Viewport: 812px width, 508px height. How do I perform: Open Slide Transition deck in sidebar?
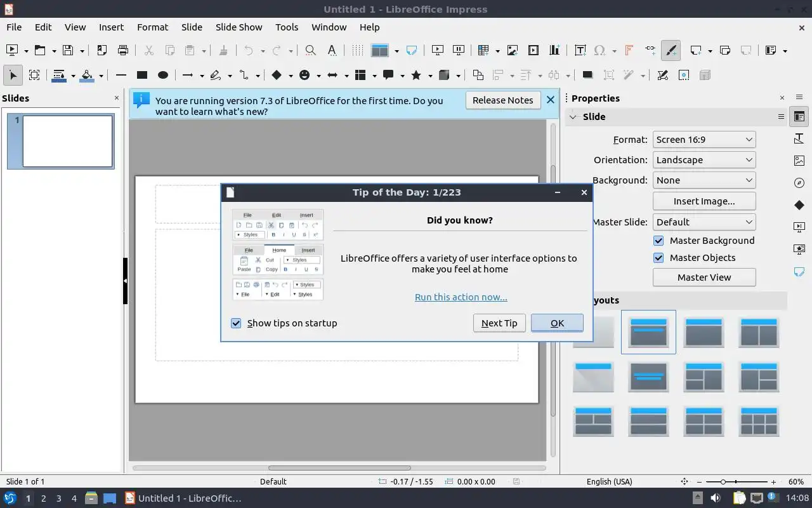[799, 227]
